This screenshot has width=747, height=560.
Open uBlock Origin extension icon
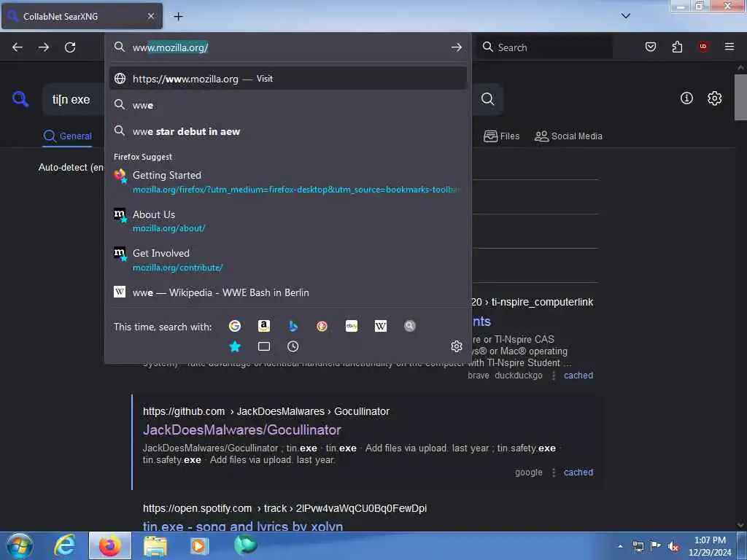pyautogui.click(x=703, y=47)
